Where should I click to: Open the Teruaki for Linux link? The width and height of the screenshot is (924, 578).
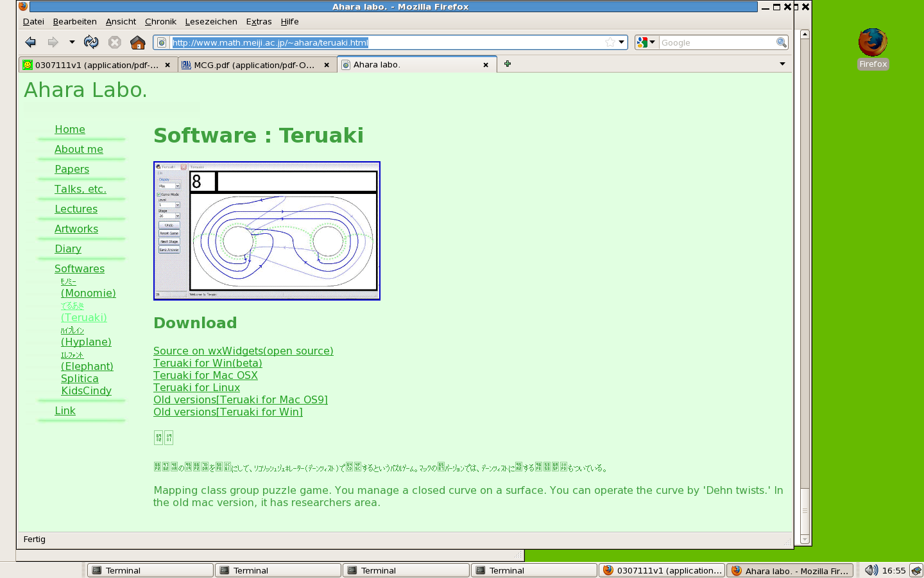point(196,387)
